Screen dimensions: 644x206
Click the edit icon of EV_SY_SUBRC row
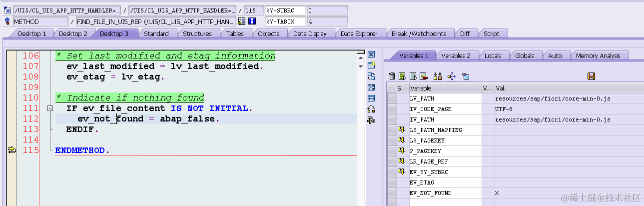pos(402,172)
